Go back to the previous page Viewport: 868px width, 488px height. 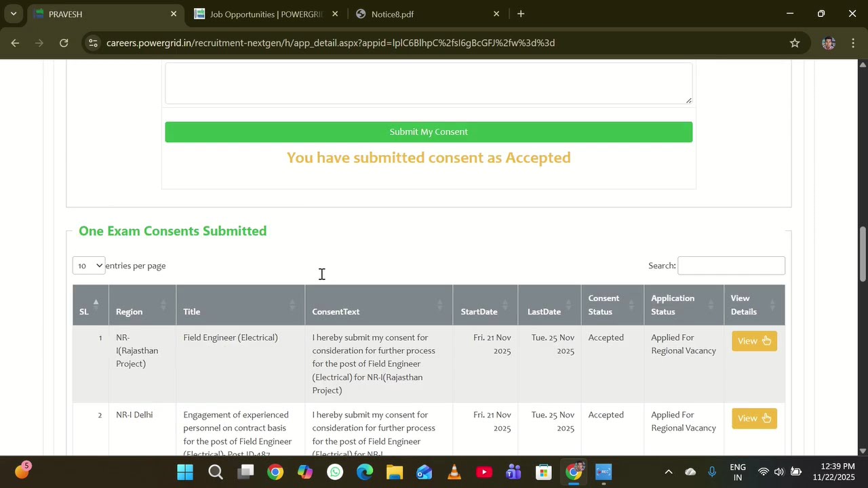(x=15, y=43)
